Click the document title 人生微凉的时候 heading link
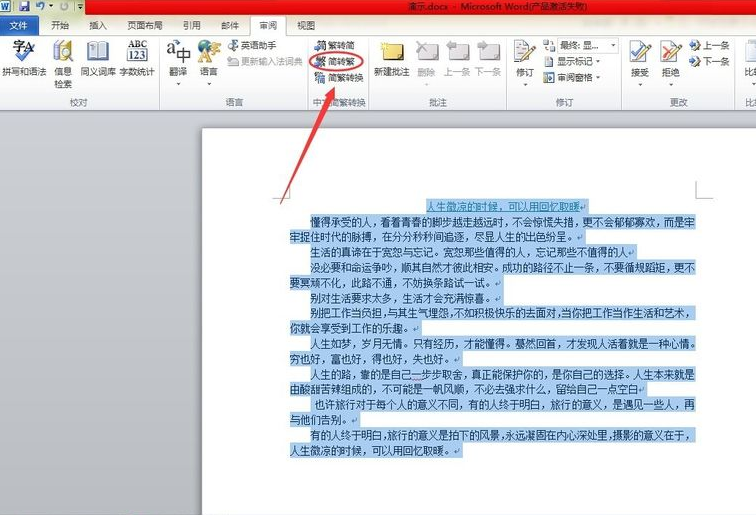This screenshot has height=515, width=756. pyautogui.click(x=503, y=206)
